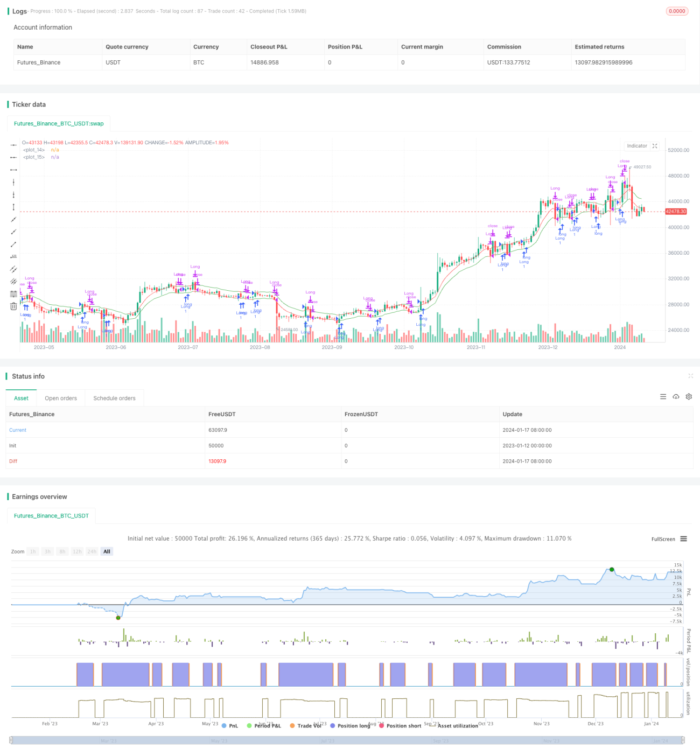This screenshot has width=700, height=756.
Task: Select the price label line tool
Action: coord(13,257)
